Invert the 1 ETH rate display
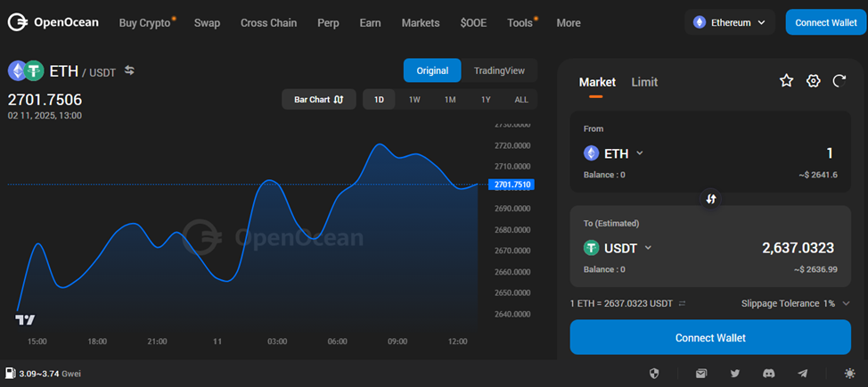This screenshot has height=387, width=868. [682, 303]
